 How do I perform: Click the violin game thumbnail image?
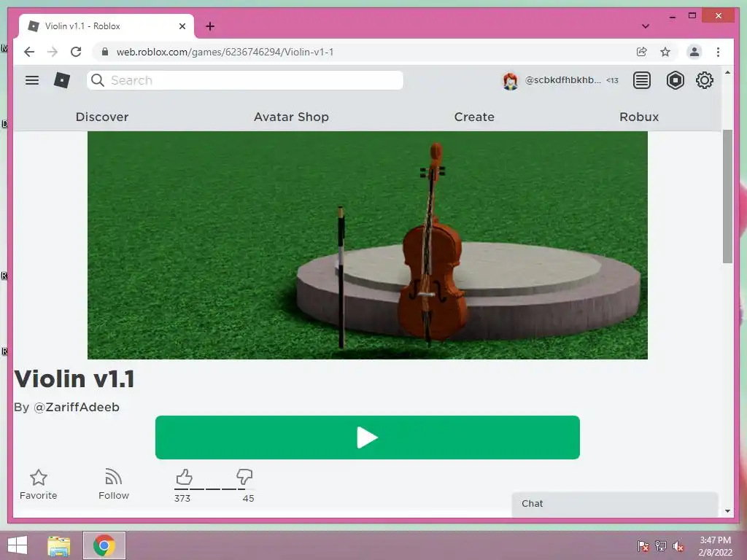(x=368, y=245)
